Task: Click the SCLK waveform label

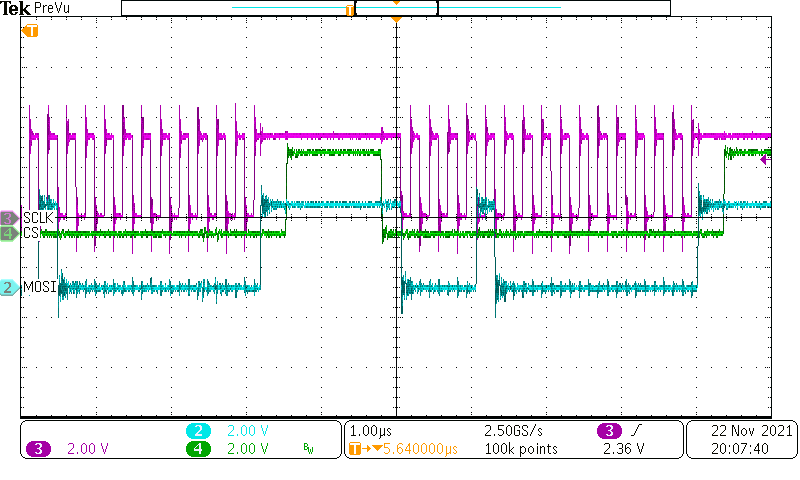Action: tap(38, 218)
